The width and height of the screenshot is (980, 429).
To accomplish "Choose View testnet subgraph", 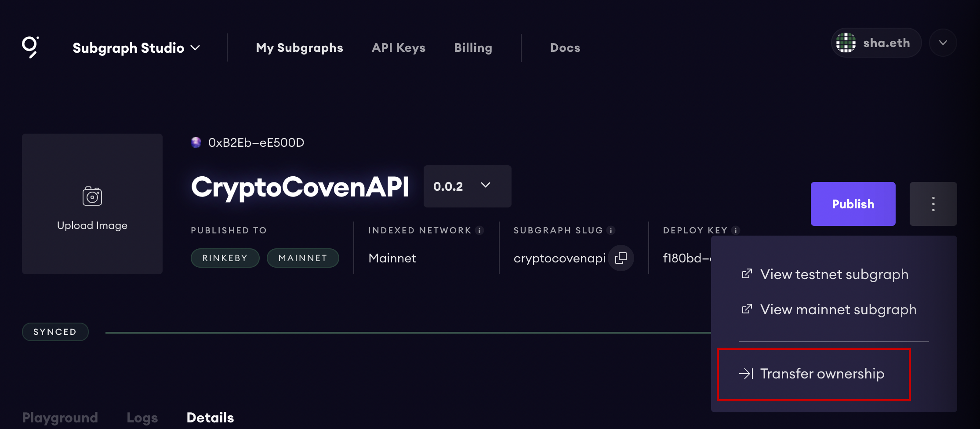I will 833,274.
